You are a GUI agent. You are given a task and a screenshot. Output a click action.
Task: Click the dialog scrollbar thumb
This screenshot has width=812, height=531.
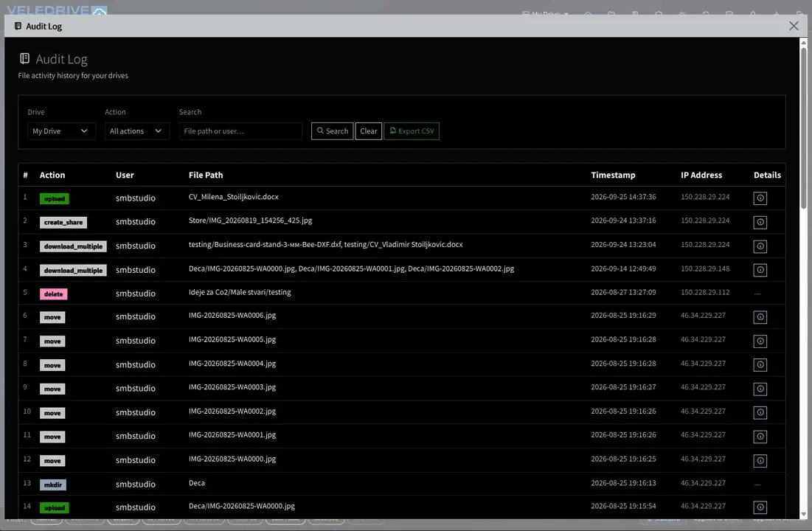pos(803,128)
